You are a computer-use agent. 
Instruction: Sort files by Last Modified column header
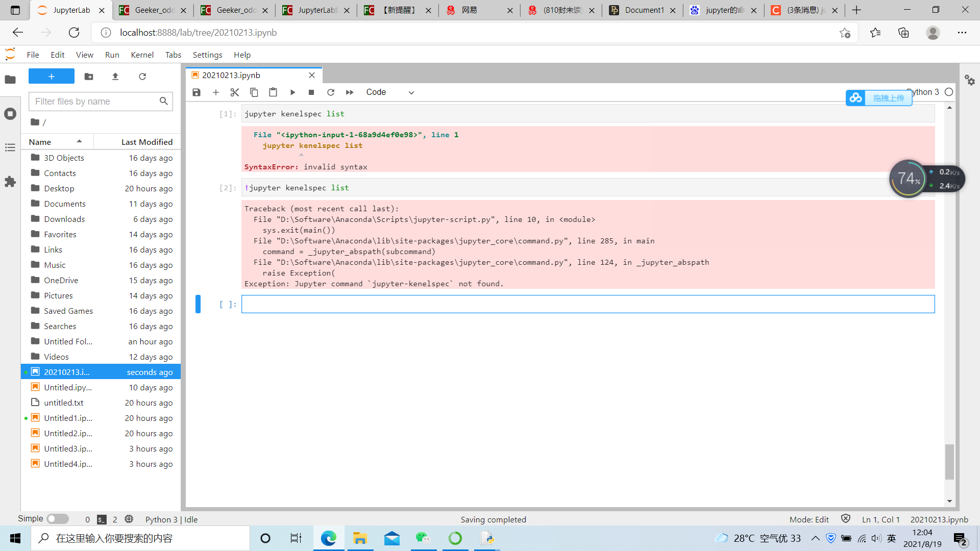coord(137,142)
